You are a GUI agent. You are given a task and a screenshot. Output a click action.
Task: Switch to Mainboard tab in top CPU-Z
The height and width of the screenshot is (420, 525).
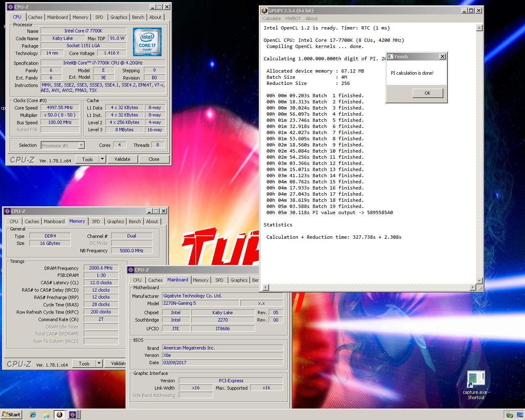click(57, 17)
